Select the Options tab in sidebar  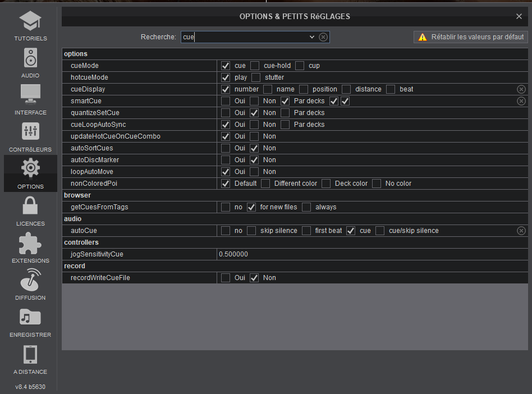pos(30,173)
